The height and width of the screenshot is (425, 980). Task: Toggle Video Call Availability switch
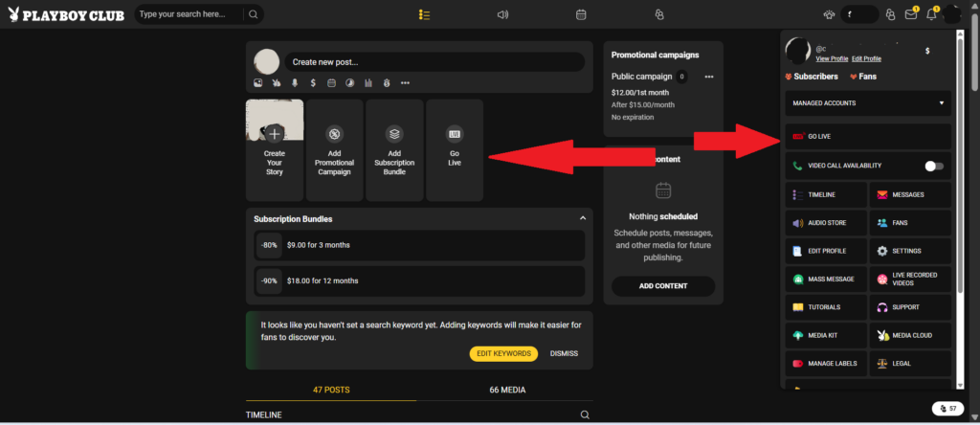tap(934, 166)
